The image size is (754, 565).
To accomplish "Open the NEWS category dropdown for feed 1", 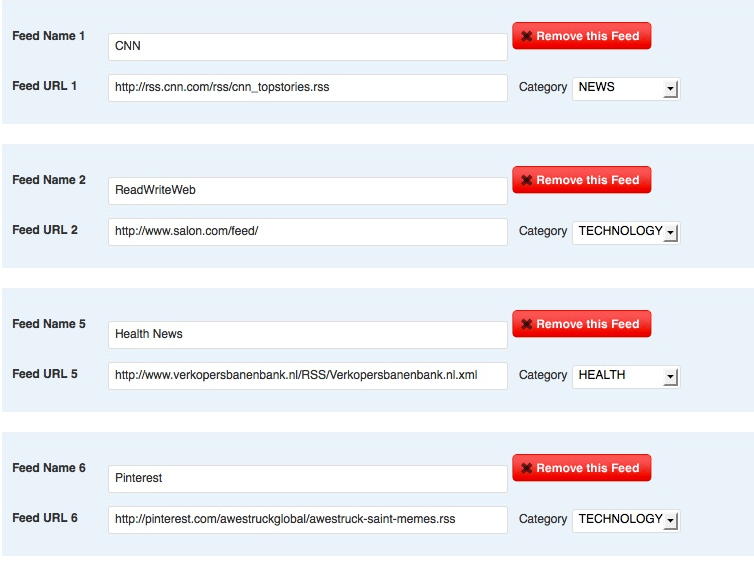I will tap(626, 88).
